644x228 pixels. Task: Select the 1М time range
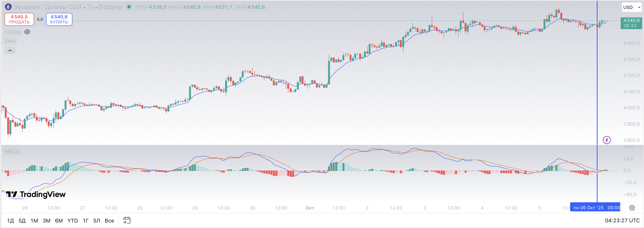point(34,220)
